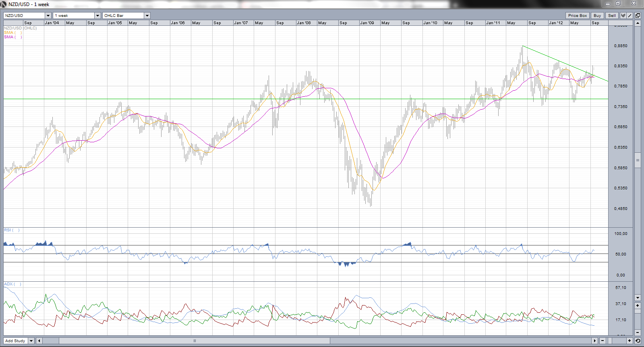Increase vertical scale with the right plus button
The height and width of the screenshot is (347, 644).
point(638,305)
